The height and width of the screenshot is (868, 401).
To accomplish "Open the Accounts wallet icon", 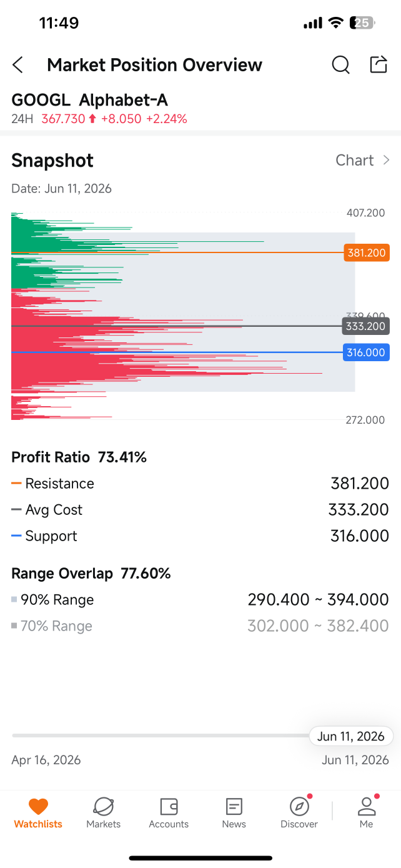I will [x=169, y=807].
